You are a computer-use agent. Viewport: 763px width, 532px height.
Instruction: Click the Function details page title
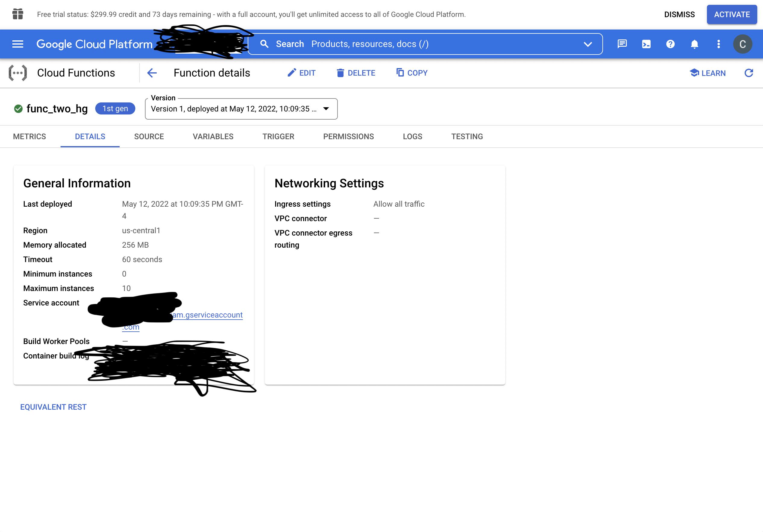[x=212, y=73]
